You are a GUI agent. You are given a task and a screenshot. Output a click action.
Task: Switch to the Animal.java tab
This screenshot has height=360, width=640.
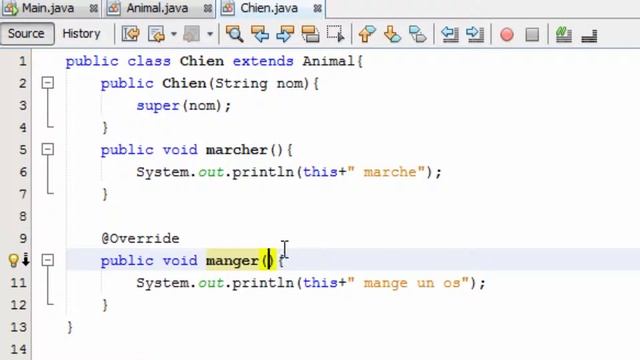157,8
